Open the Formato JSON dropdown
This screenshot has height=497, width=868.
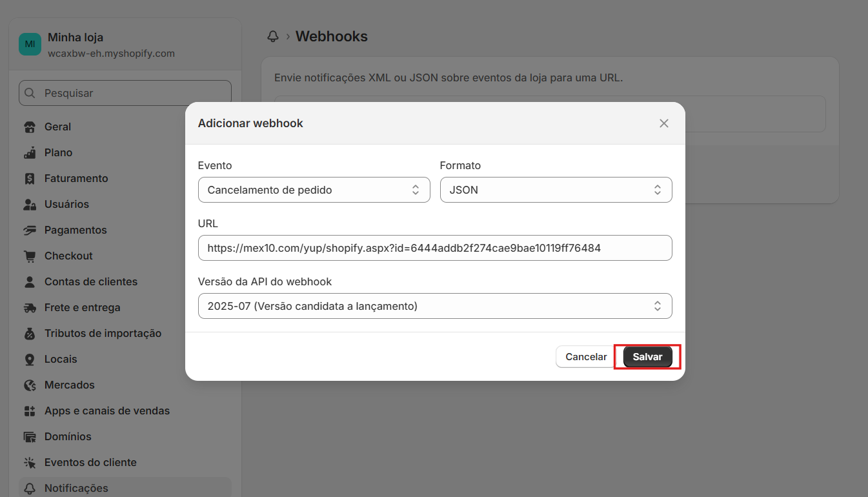point(556,190)
